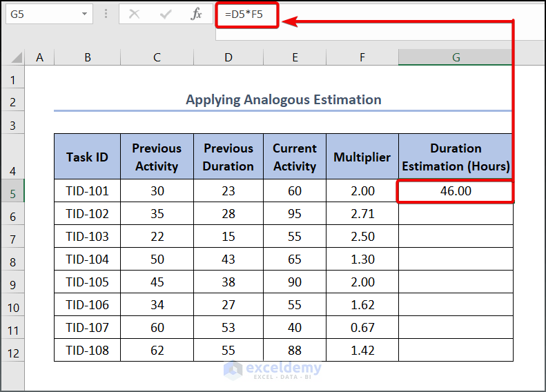Select column E header
546x392 pixels.
coord(295,57)
